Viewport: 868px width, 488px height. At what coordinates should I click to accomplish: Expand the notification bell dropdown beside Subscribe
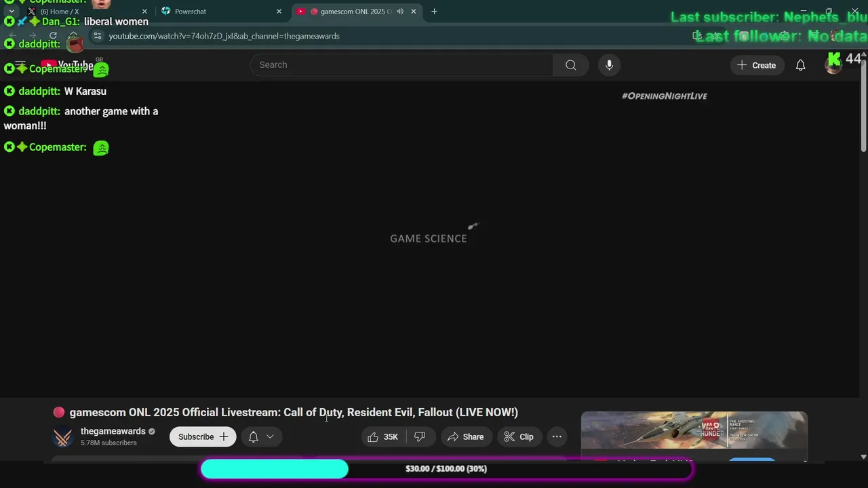[x=261, y=436]
